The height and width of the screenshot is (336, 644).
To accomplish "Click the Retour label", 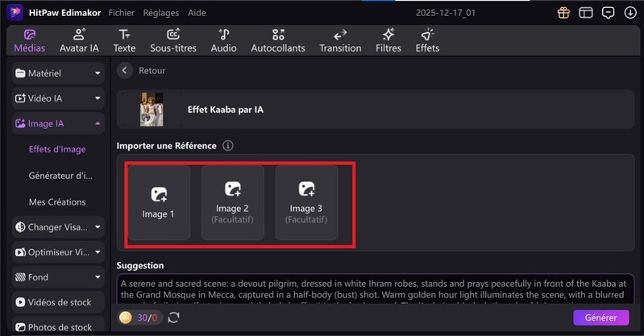I will tap(152, 71).
